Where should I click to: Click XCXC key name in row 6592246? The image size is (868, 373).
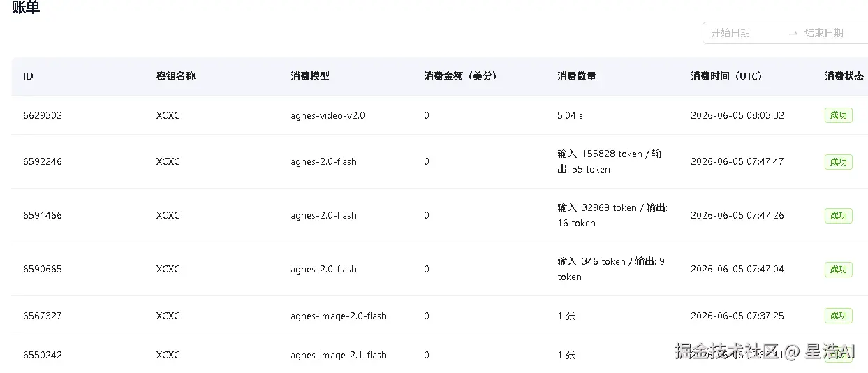point(168,161)
